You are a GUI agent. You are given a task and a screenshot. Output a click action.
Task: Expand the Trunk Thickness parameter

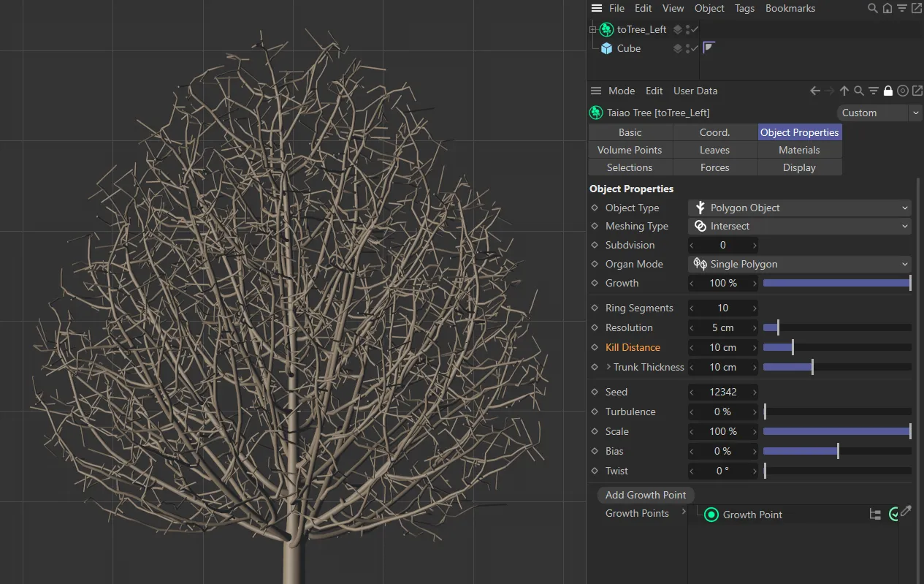pyautogui.click(x=608, y=367)
